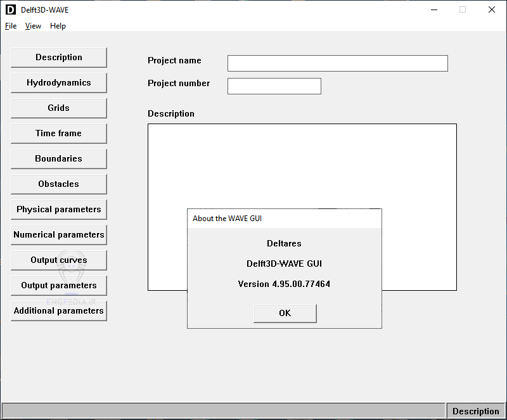Click the Project name input field

coord(337,63)
